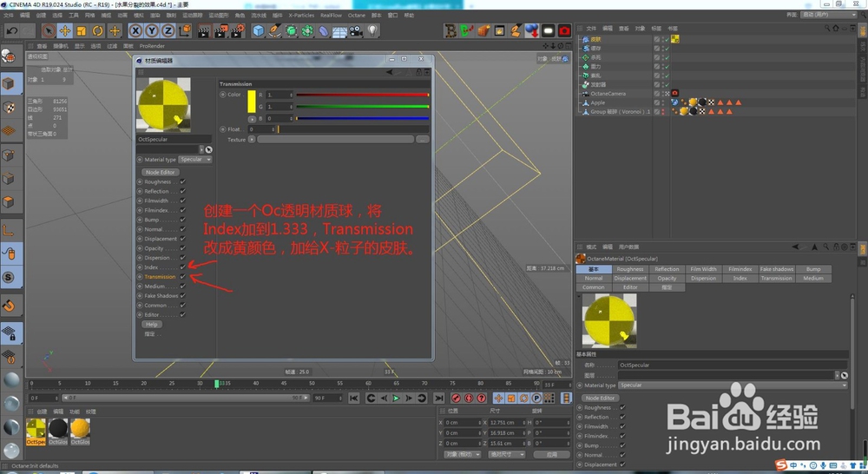Select the Texture mode checker cube icon
The image size is (868, 474).
coord(9,108)
